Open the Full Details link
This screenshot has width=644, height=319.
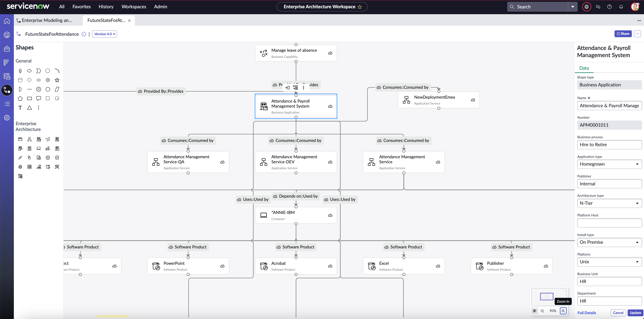coord(586,313)
